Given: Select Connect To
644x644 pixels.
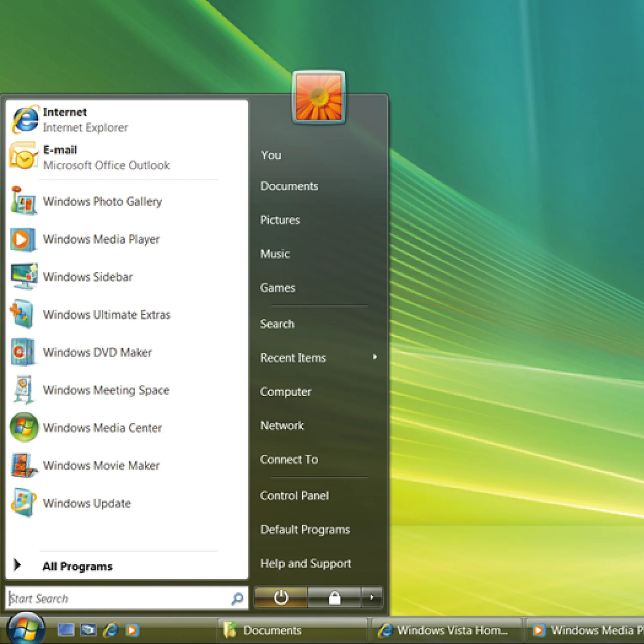Looking at the screenshot, I should [x=289, y=459].
